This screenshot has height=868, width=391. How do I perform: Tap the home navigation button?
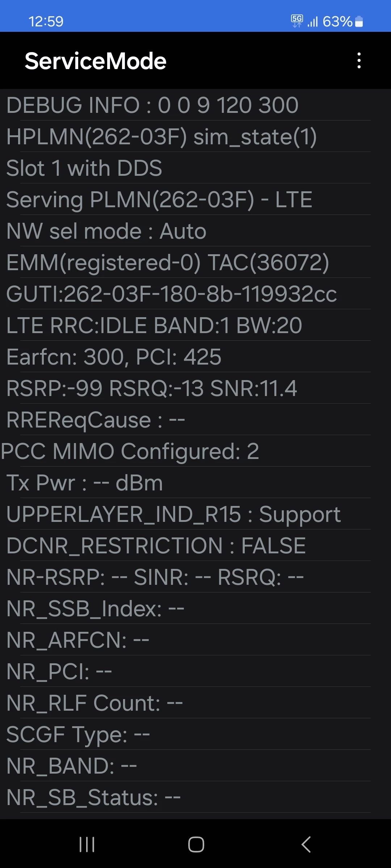click(196, 844)
